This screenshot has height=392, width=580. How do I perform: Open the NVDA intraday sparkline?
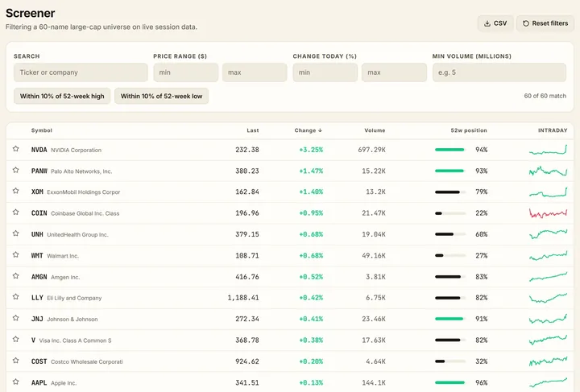(549, 150)
